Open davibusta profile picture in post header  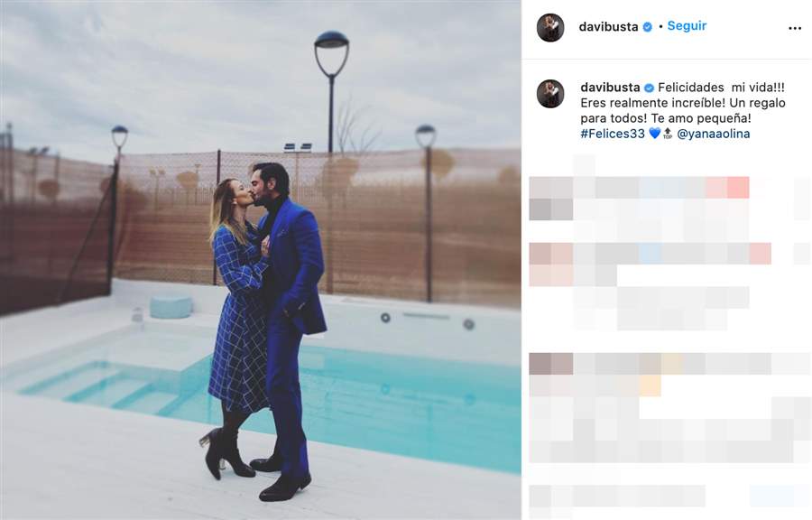click(x=550, y=27)
